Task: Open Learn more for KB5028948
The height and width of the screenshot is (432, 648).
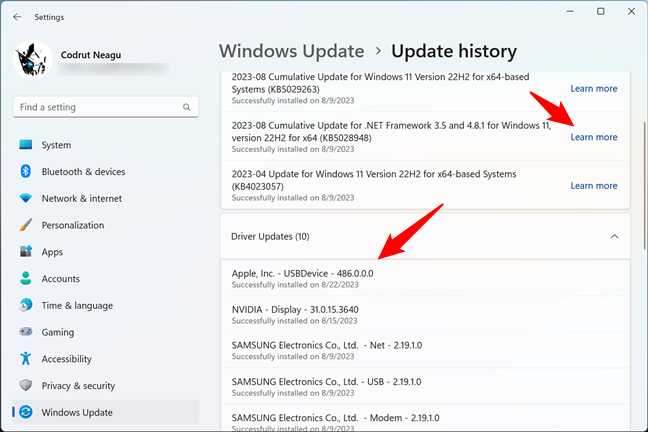Action: click(594, 137)
